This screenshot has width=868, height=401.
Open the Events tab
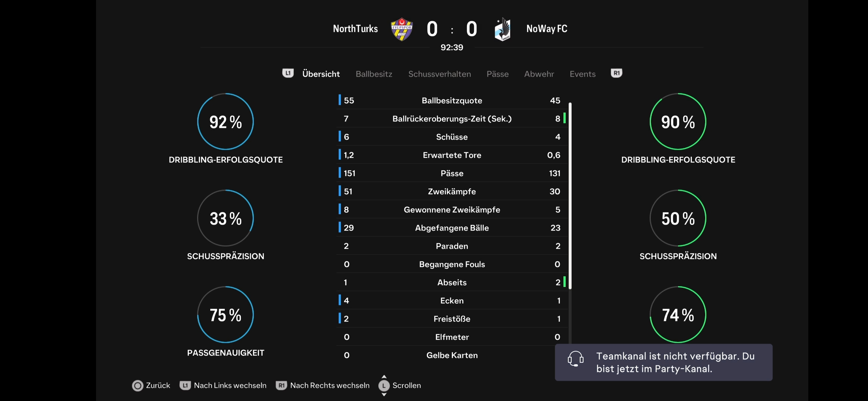pyautogui.click(x=582, y=74)
